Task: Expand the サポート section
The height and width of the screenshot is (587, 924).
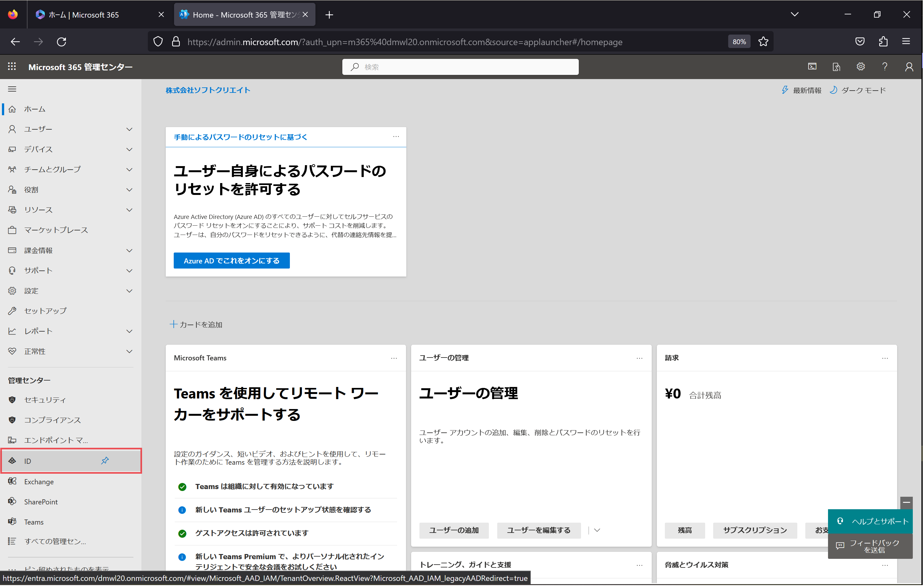Action: tap(130, 271)
